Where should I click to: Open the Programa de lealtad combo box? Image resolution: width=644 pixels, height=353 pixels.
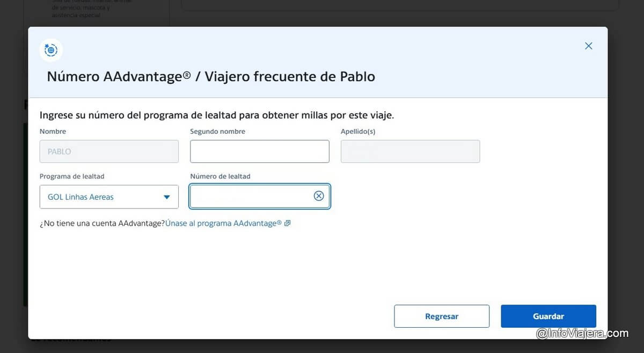[x=109, y=197]
